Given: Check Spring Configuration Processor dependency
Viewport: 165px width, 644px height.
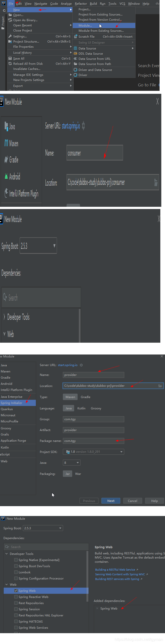Looking at the screenshot, I should pos(16,578).
